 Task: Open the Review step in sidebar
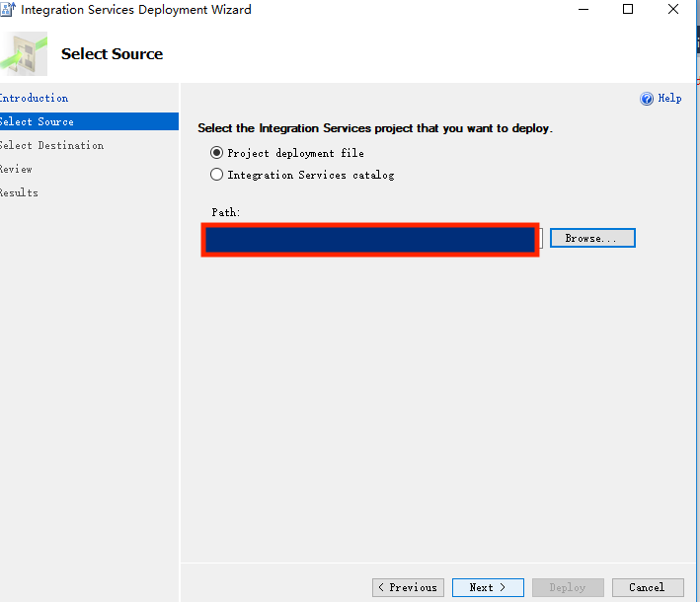click(17, 169)
